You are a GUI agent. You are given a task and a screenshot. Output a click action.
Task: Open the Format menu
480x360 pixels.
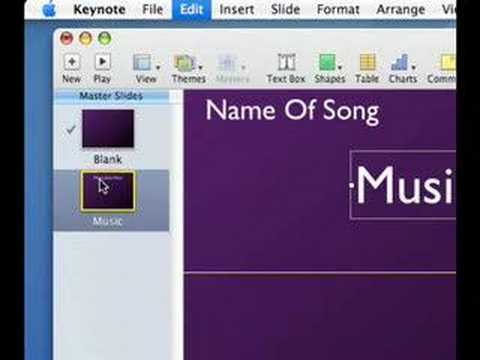(x=338, y=9)
